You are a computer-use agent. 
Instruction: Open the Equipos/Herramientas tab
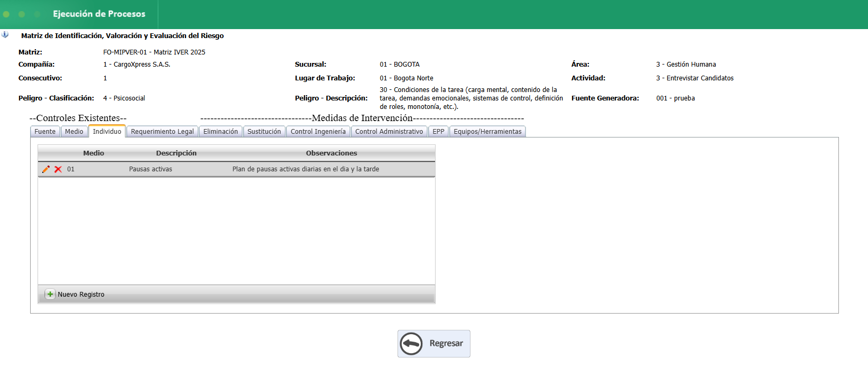[487, 132]
